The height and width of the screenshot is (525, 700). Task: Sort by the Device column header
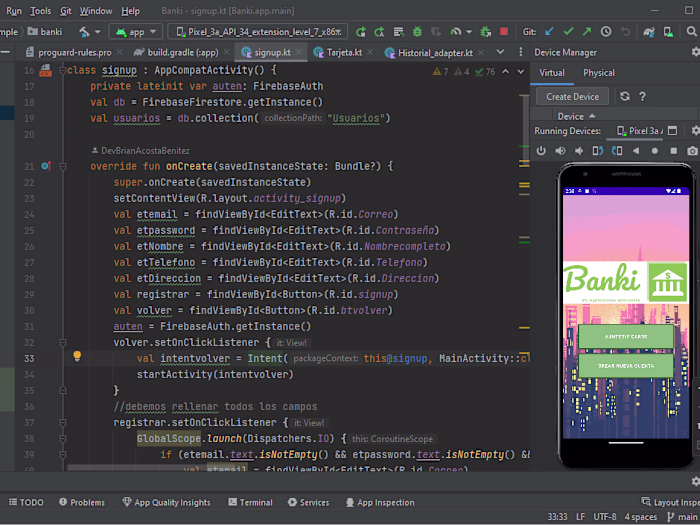(x=571, y=116)
